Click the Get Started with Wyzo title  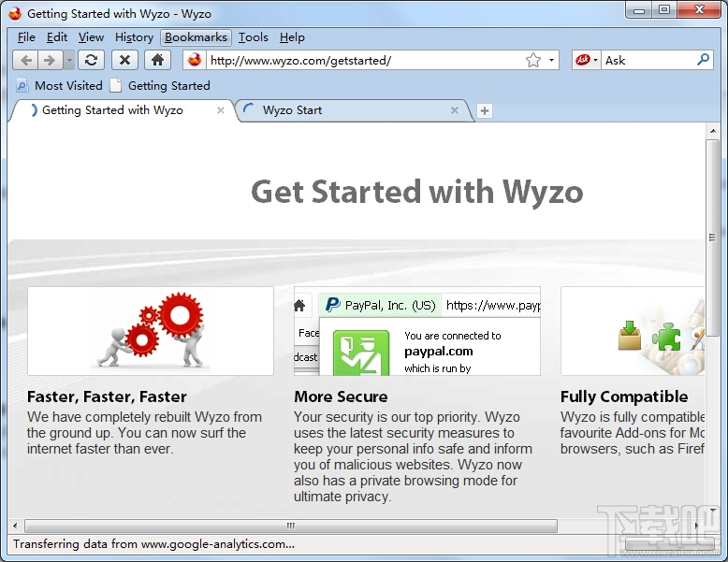(417, 192)
